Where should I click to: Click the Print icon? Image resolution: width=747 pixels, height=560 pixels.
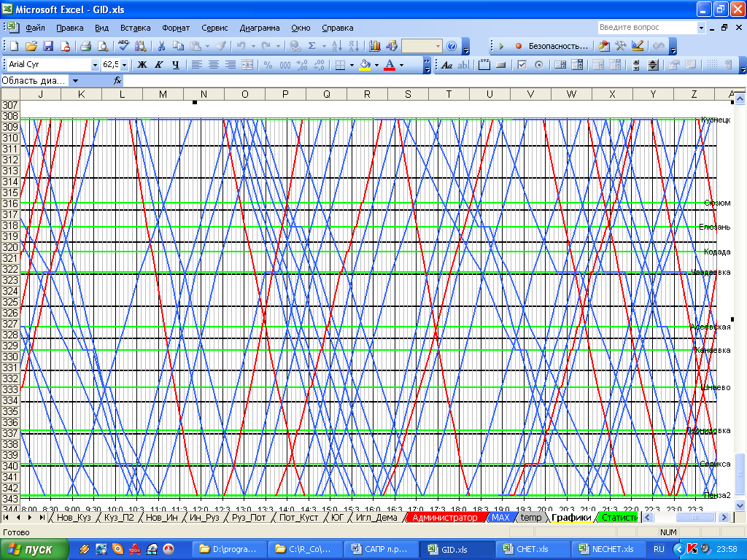(86, 46)
